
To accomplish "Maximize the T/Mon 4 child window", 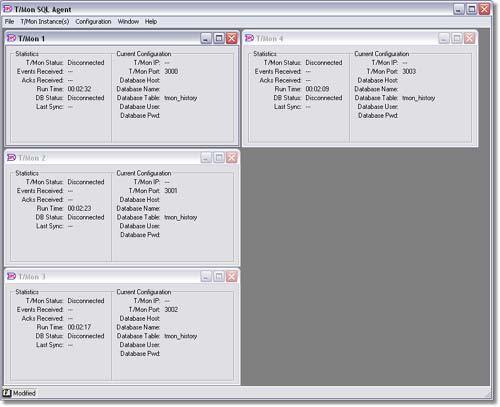I will point(457,39).
